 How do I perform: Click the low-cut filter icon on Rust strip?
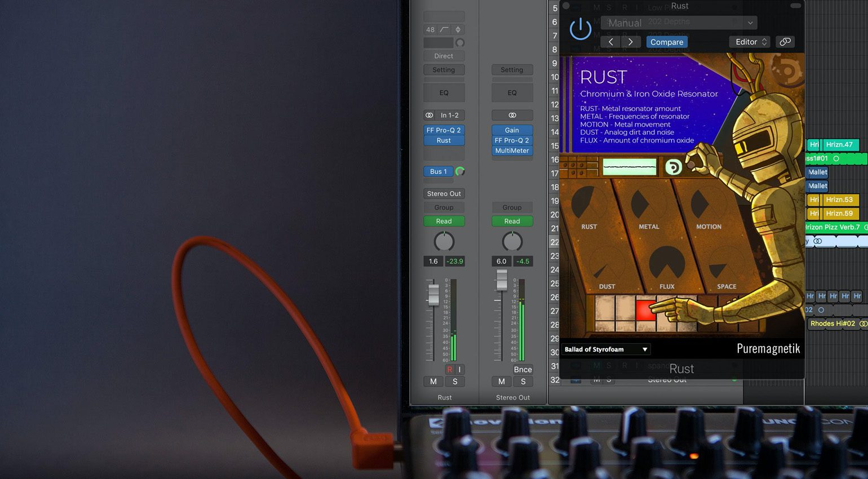[444, 29]
